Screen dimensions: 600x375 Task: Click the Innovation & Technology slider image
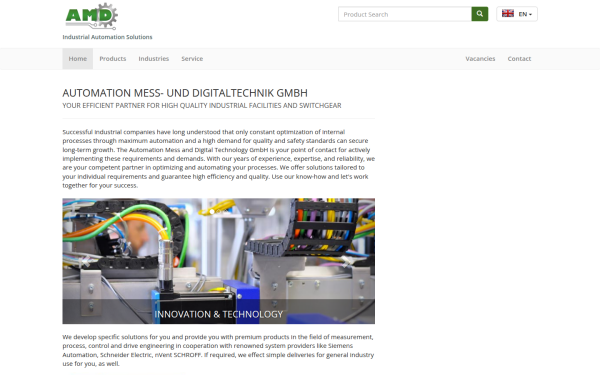point(218,261)
